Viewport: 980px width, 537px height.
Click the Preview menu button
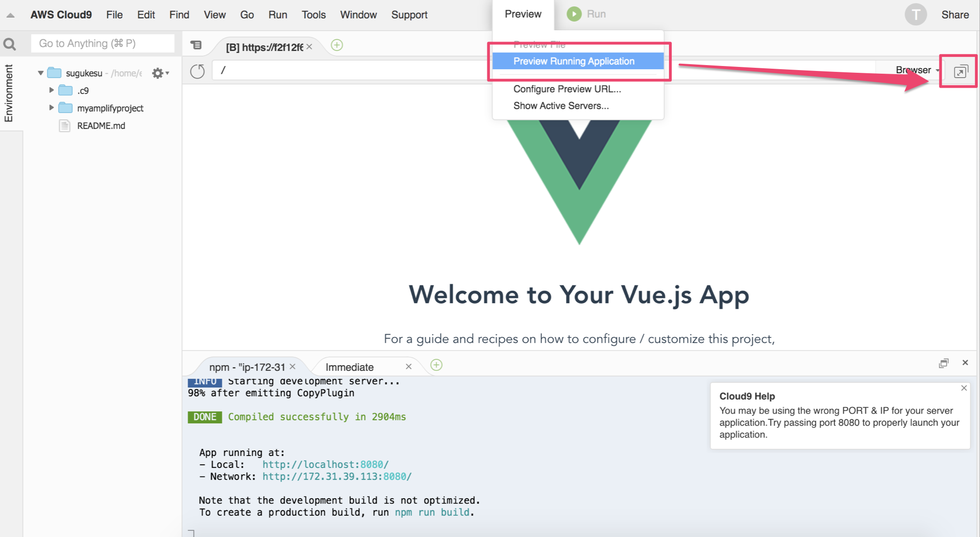(x=523, y=14)
